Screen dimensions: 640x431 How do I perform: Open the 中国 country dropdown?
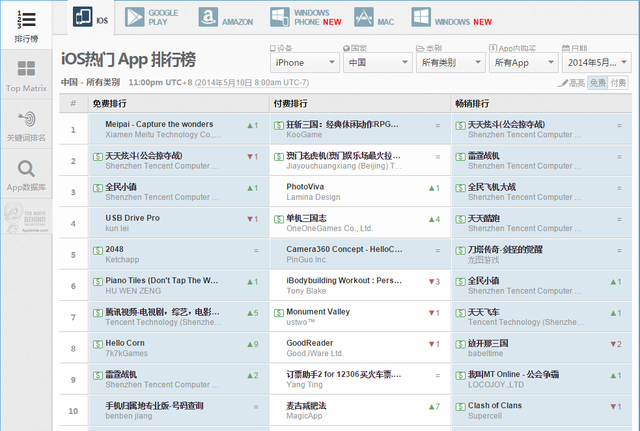[378, 62]
